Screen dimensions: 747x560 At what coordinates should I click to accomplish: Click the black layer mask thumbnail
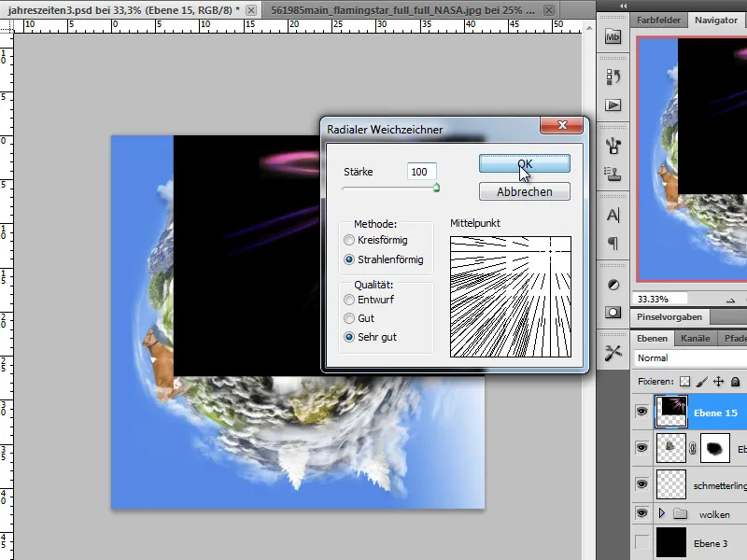[715, 448]
